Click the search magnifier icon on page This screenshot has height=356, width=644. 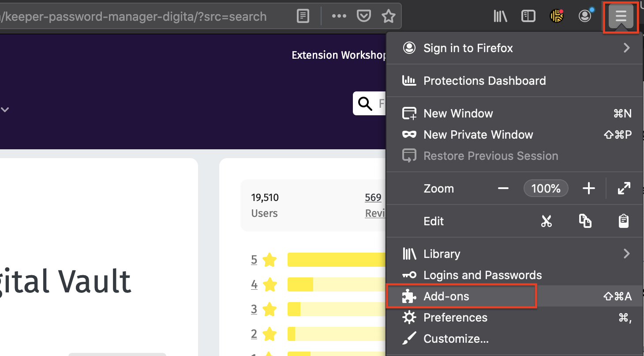click(x=365, y=104)
